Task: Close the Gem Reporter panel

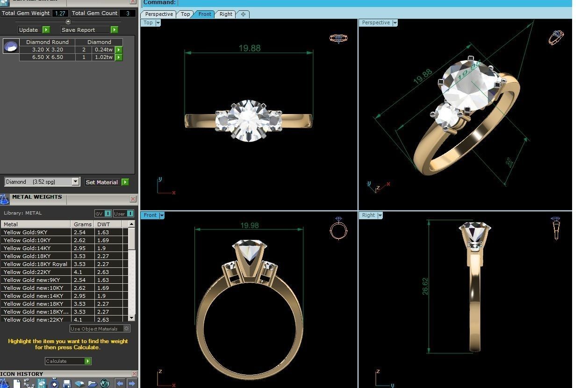Action: (133, 2)
